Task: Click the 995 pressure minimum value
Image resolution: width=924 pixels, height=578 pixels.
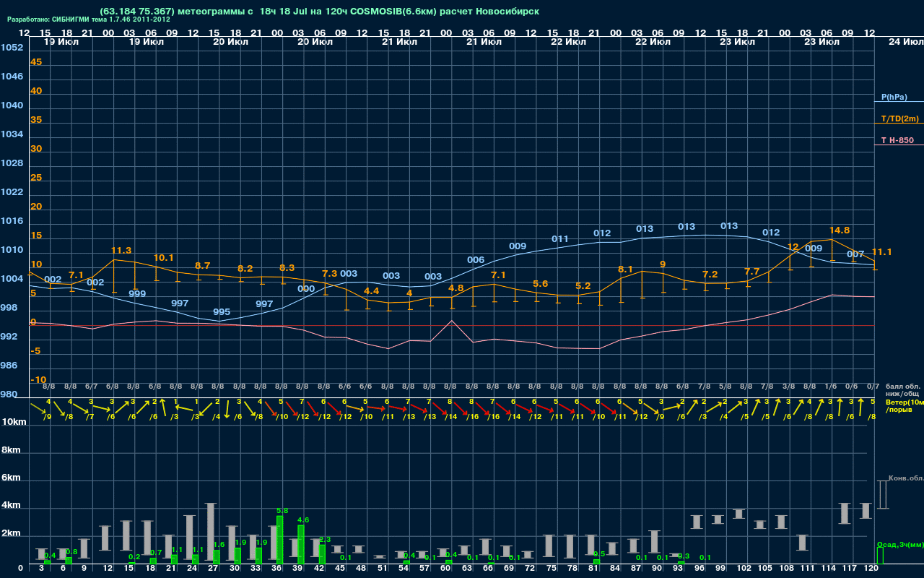Action: pos(222,312)
